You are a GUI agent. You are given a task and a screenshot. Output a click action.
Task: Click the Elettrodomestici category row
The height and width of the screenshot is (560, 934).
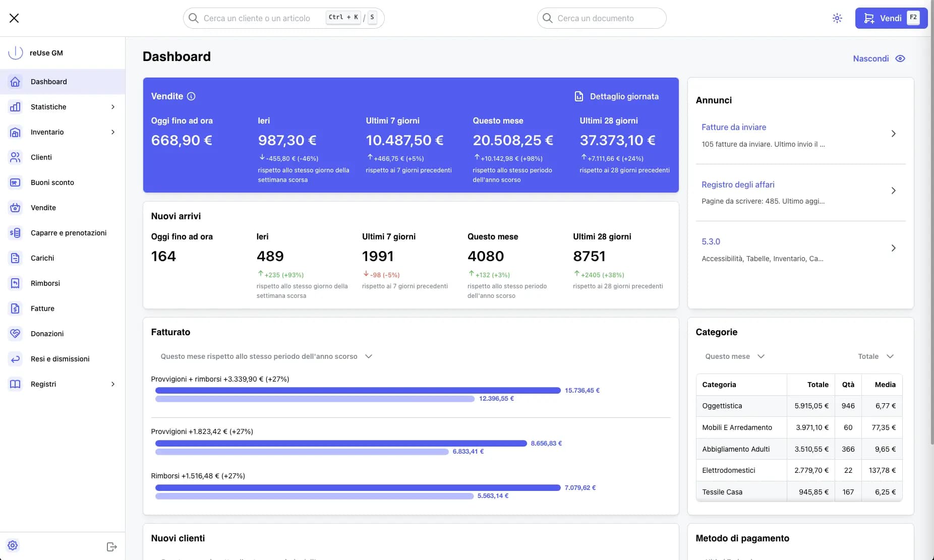(799, 470)
